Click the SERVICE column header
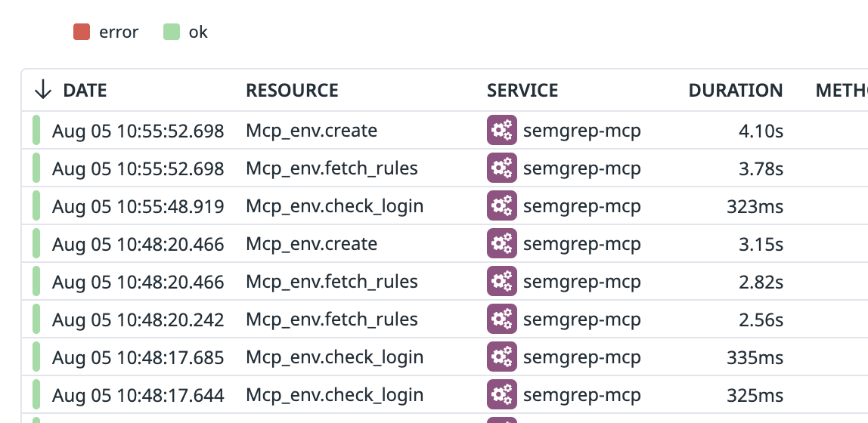The image size is (868, 423). 522,91
